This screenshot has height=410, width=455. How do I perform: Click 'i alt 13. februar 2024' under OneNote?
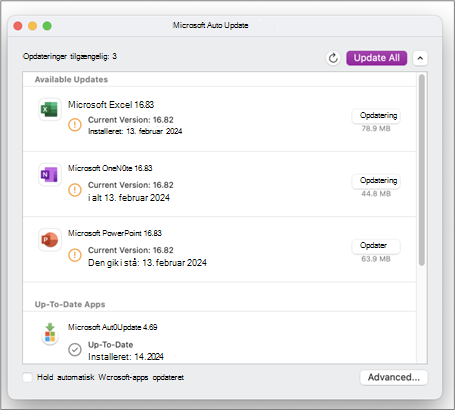(129, 198)
